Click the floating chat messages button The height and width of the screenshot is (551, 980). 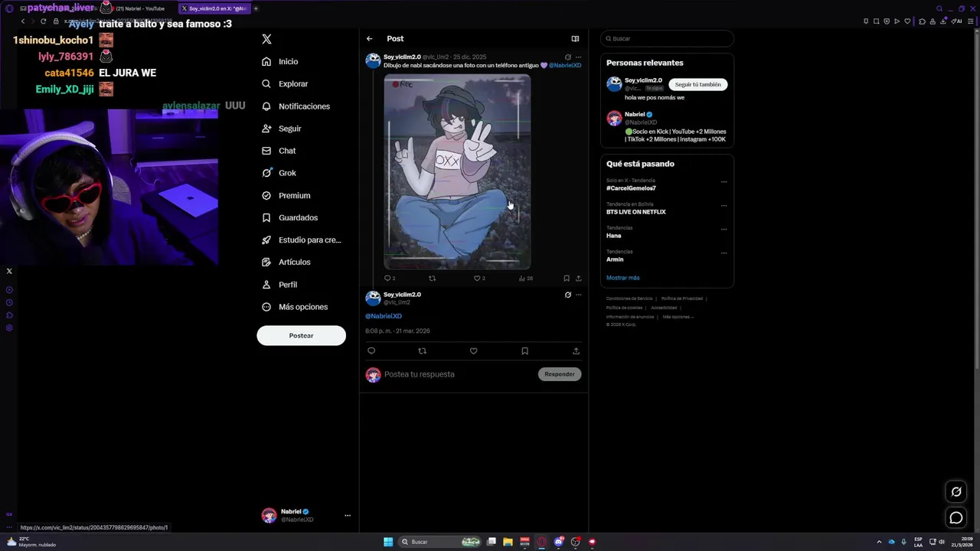click(x=956, y=518)
